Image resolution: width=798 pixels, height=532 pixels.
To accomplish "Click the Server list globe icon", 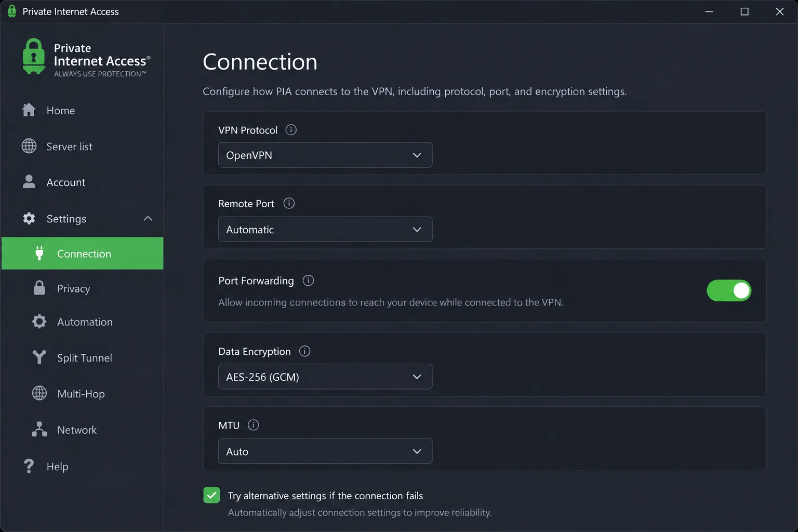I will [x=29, y=146].
